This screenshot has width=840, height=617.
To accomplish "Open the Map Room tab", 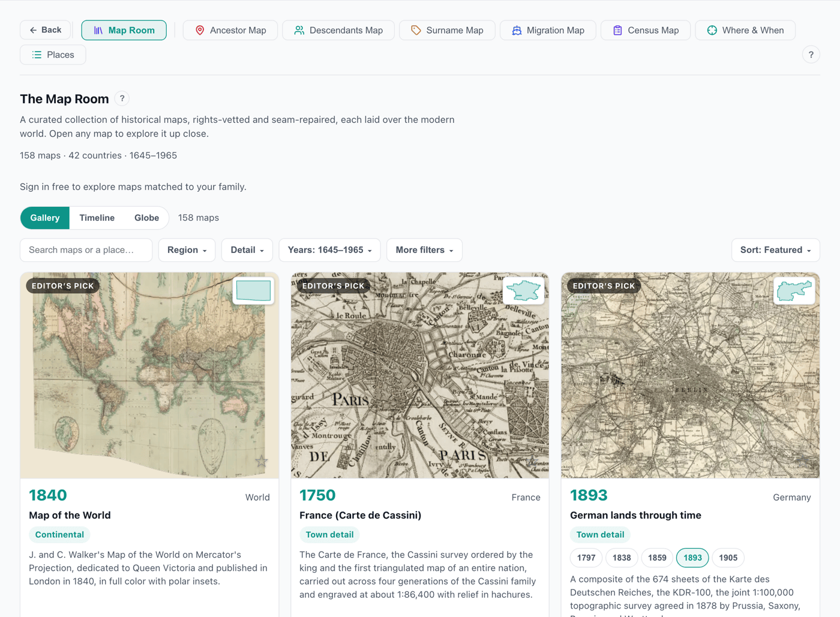I will [x=124, y=30].
